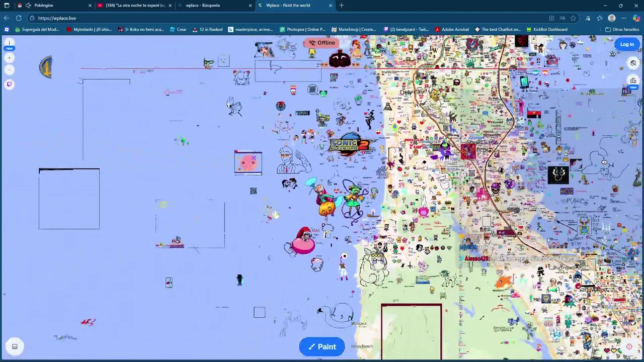This screenshot has height=362, width=644.
Task: Mute the Pokéngine tab audio icon
Action: (x=28, y=5)
